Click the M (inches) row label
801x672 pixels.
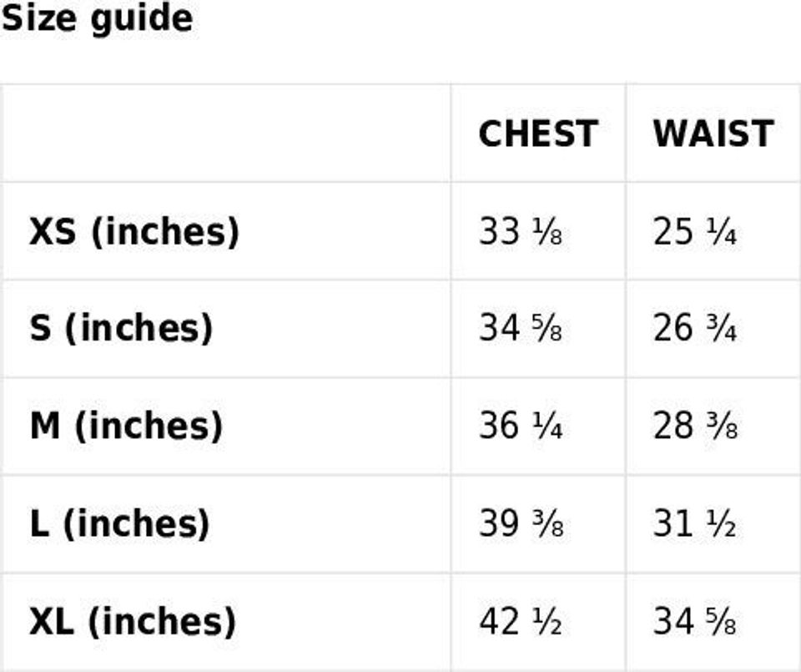click(x=126, y=426)
